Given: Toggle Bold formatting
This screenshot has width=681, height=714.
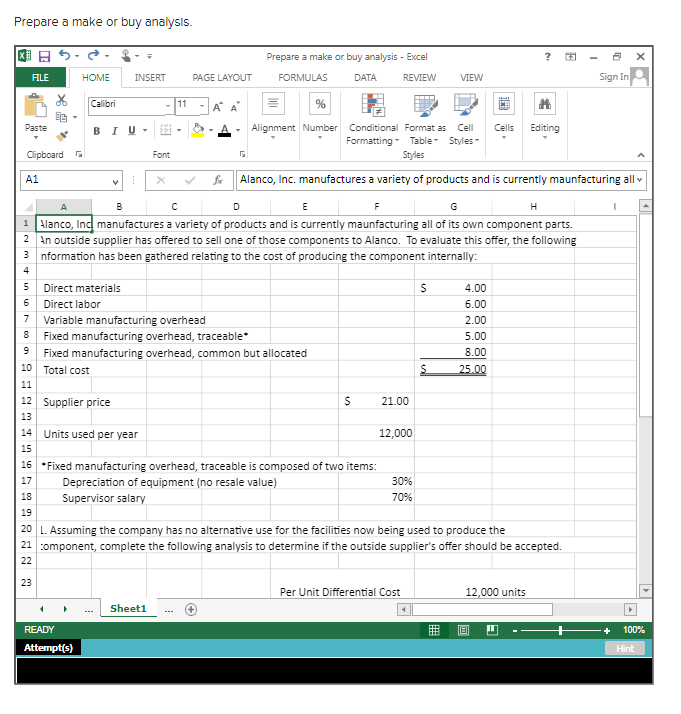Looking at the screenshot, I should click(x=97, y=131).
